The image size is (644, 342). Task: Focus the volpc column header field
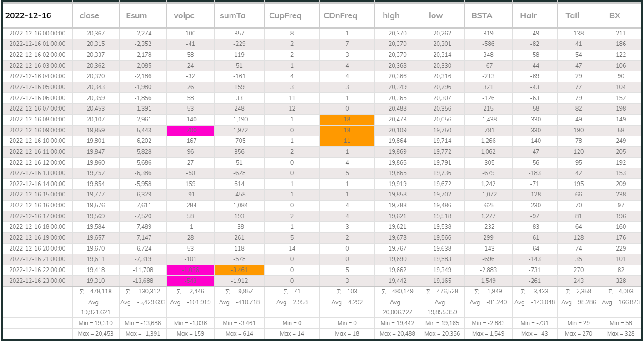click(190, 16)
